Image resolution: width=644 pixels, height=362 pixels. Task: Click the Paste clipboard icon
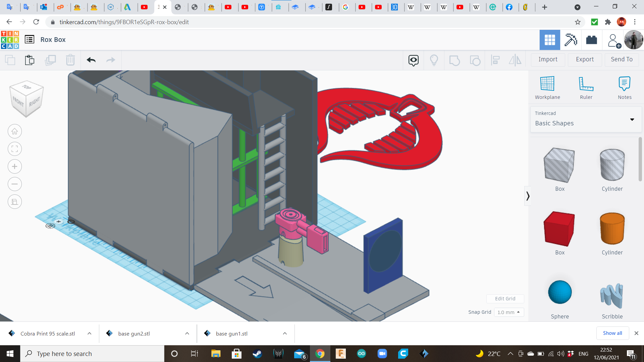point(30,60)
